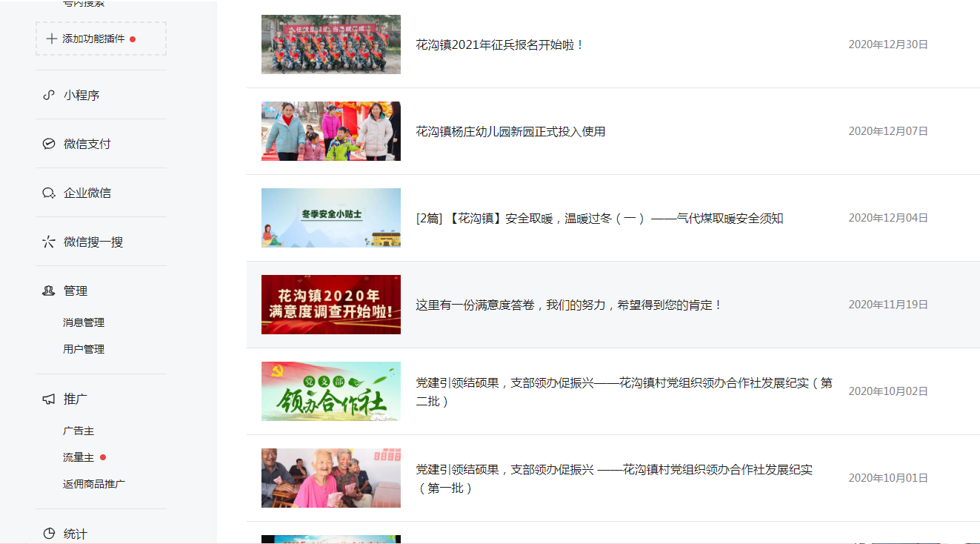Click the 推广 megaphone icon

pos(49,399)
